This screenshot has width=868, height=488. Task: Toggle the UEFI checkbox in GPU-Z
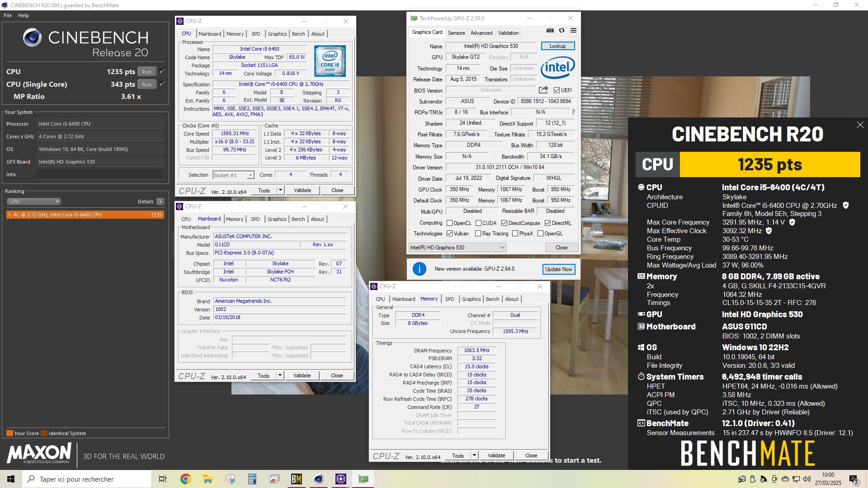coord(557,90)
